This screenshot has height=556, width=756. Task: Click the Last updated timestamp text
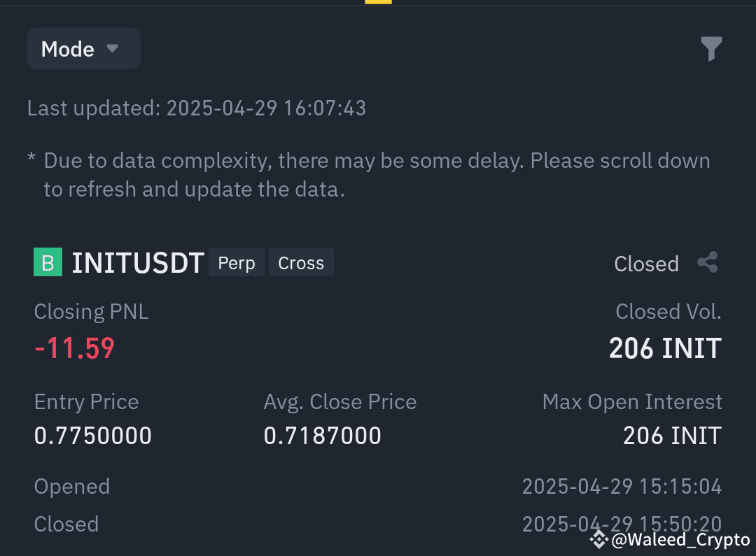(197, 108)
